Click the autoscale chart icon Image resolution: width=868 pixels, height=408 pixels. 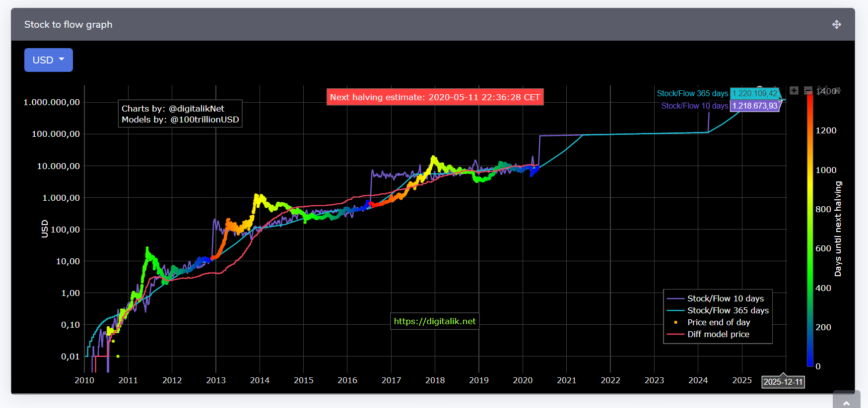(822, 90)
